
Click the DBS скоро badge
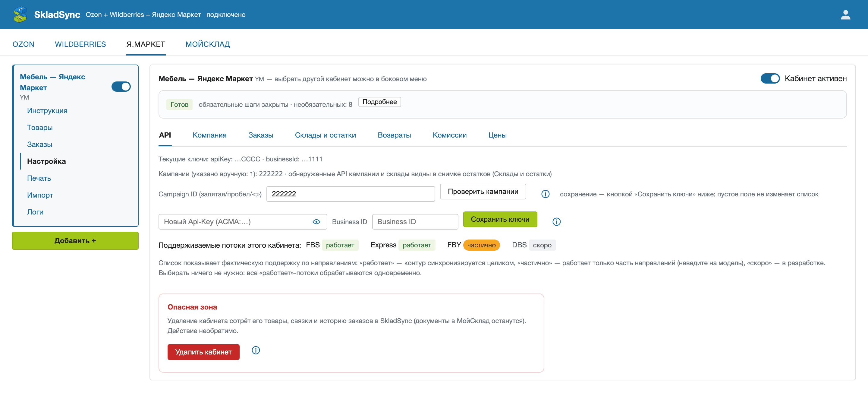[542, 245]
